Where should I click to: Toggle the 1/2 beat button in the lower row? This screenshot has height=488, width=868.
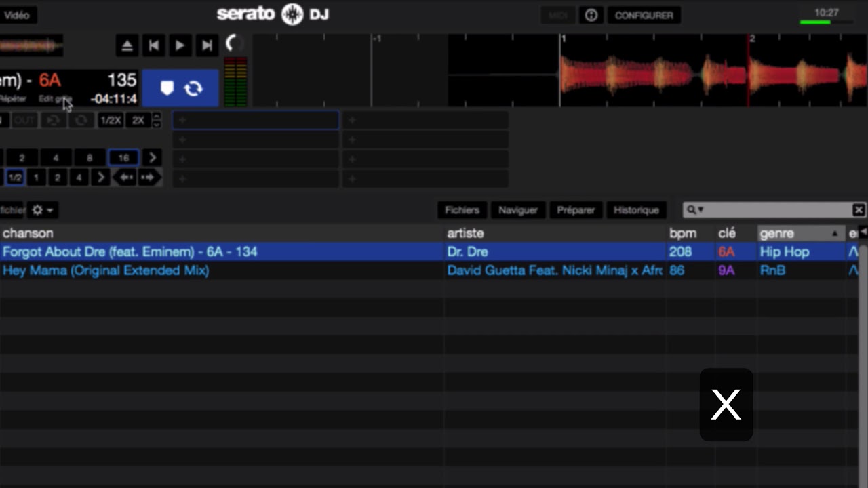click(14, 178)
